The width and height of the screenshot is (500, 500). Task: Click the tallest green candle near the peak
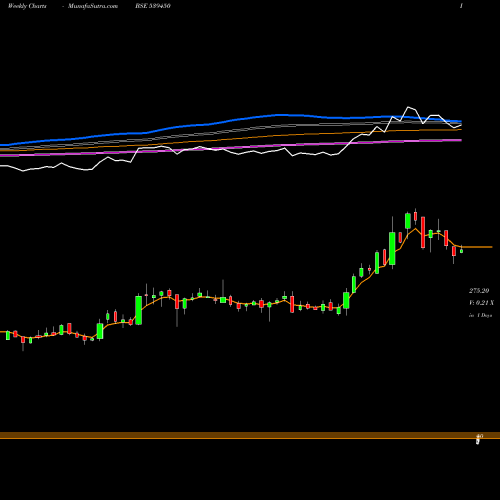click(x=392, y=248)
